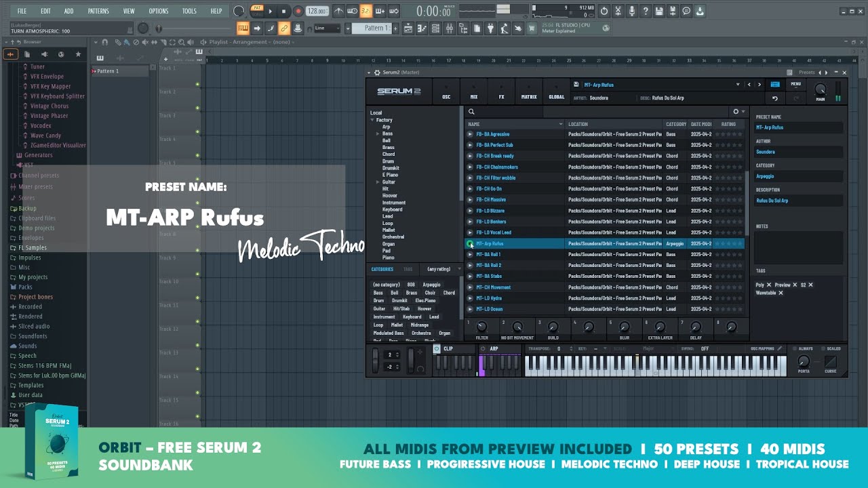
Task: Toggle the CLIP module power button
Action: 437,349
